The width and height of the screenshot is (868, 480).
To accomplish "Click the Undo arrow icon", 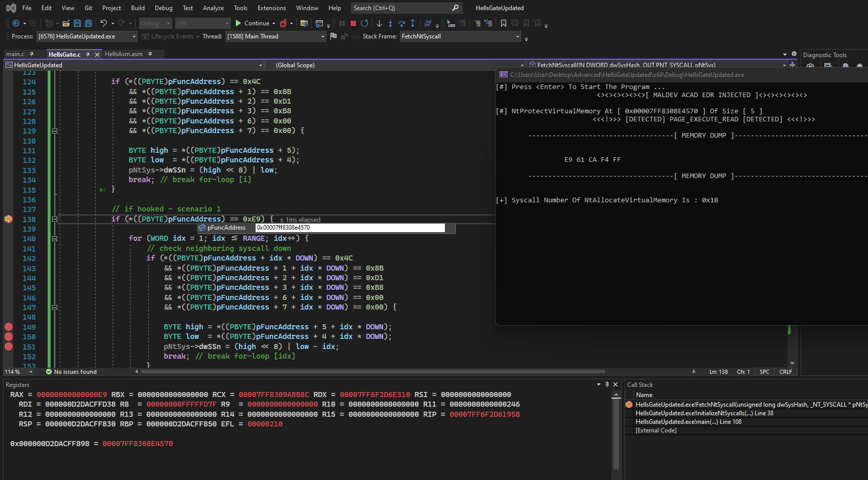I will pyautogui.click(x=104, y=23).
